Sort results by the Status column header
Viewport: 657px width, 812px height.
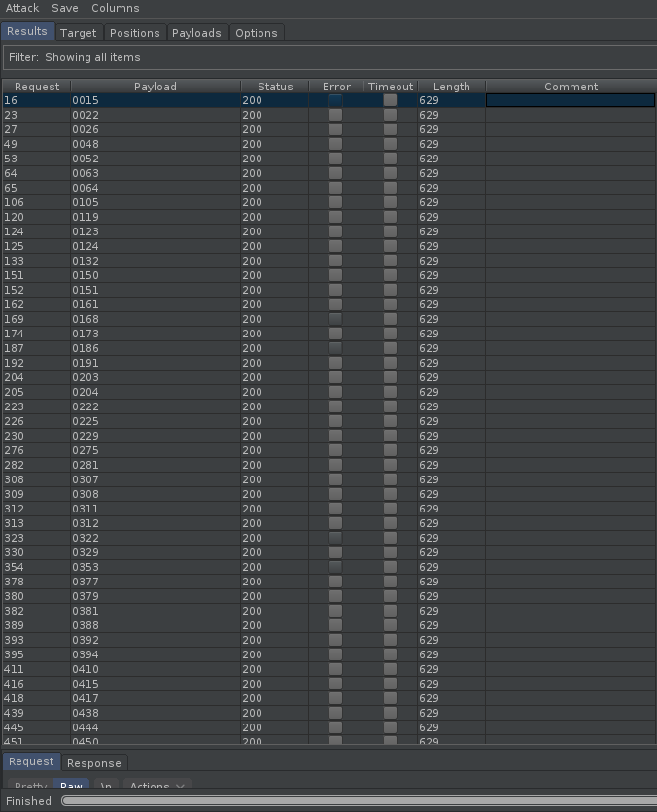pos(275,87)
